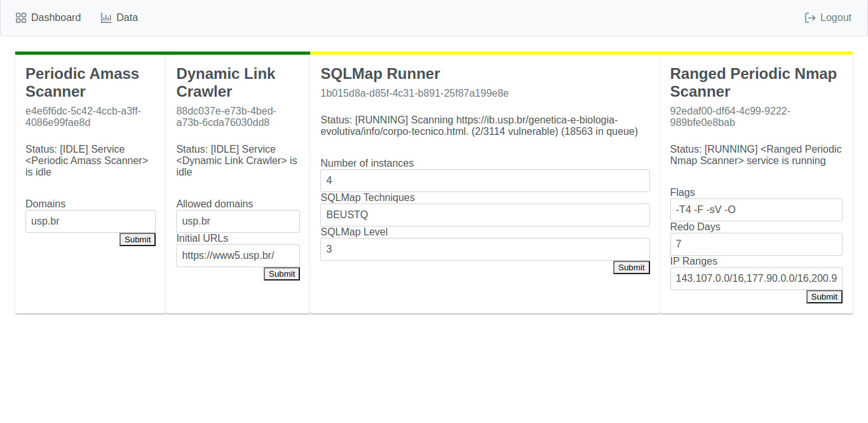Click the IP Ranges label
The width and height of the screenshot is (868, 423).
[694, 261]
